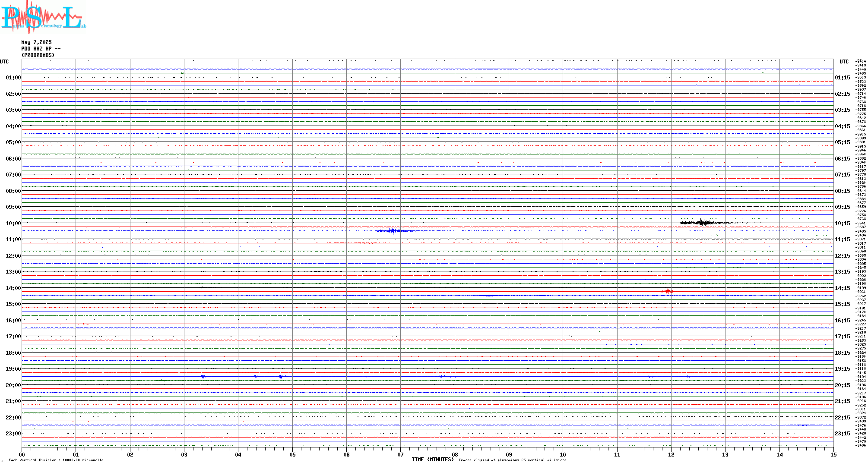Click the '05:00' hour label
This screenshot has height=466, width=868.
click(x=13, y=142)
